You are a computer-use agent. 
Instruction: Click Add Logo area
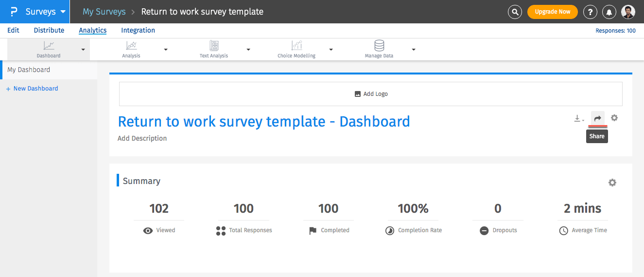(371, 94)
